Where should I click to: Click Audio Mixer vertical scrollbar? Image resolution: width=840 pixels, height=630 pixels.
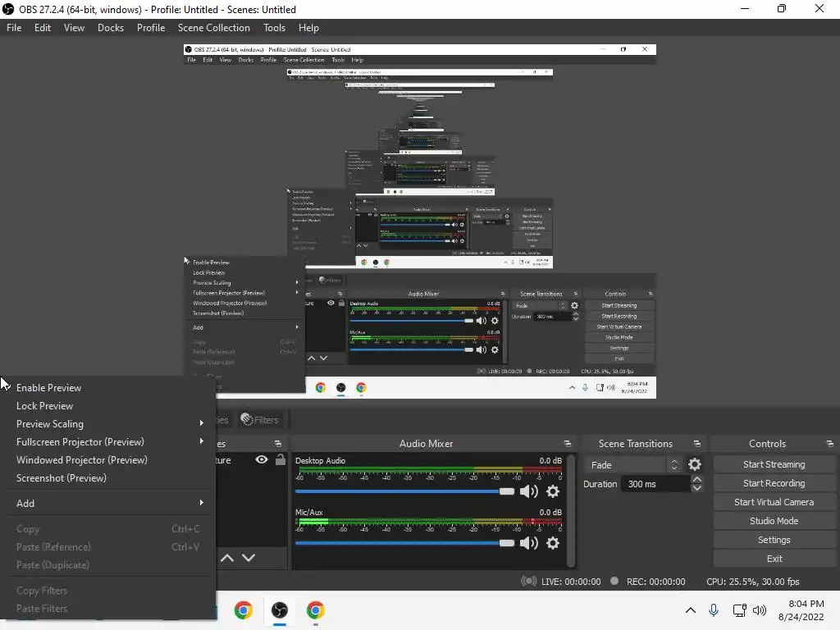(571, 510)
